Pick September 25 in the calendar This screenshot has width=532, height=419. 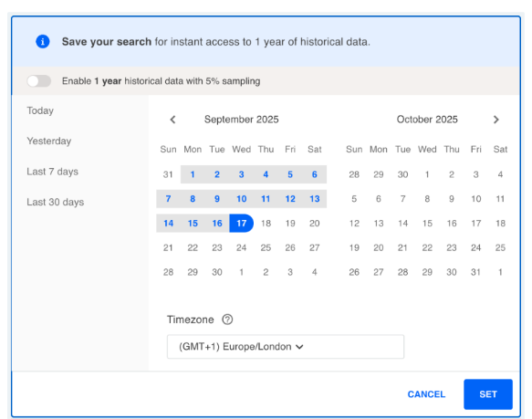266,248
